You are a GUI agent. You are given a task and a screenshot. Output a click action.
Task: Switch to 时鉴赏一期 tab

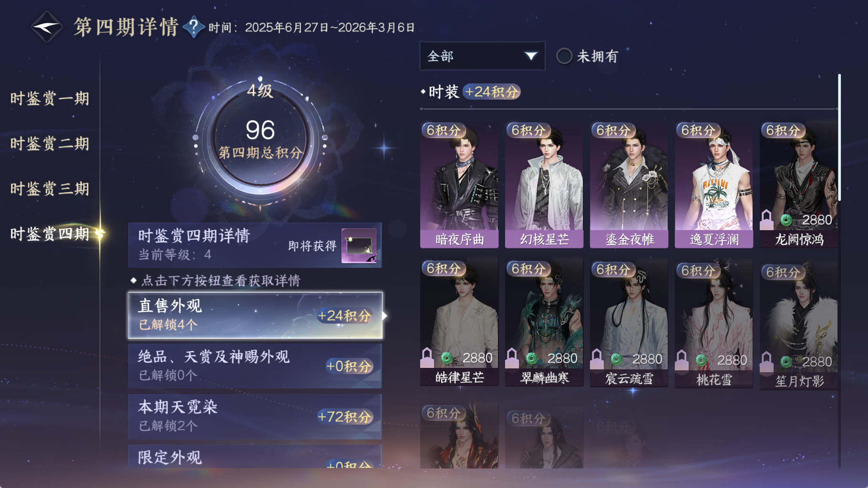[50, 99]
